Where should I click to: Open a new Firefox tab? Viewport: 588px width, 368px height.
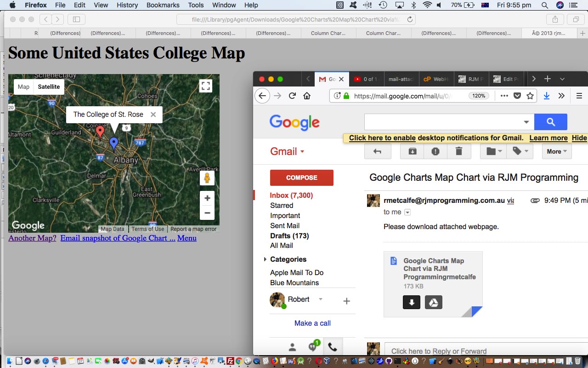tap(547, 79)
